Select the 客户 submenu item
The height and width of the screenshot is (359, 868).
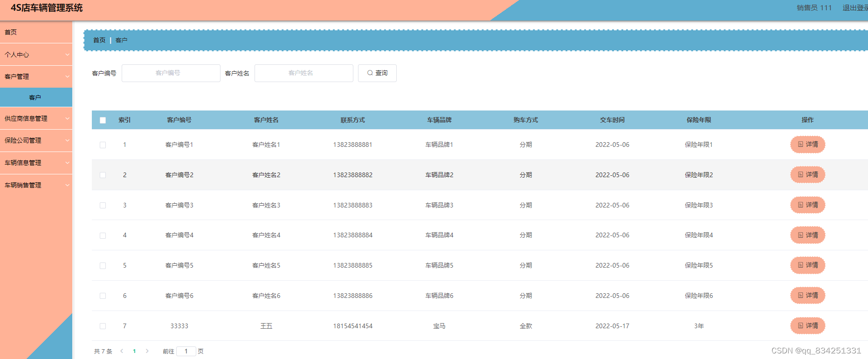click(36, 97)
